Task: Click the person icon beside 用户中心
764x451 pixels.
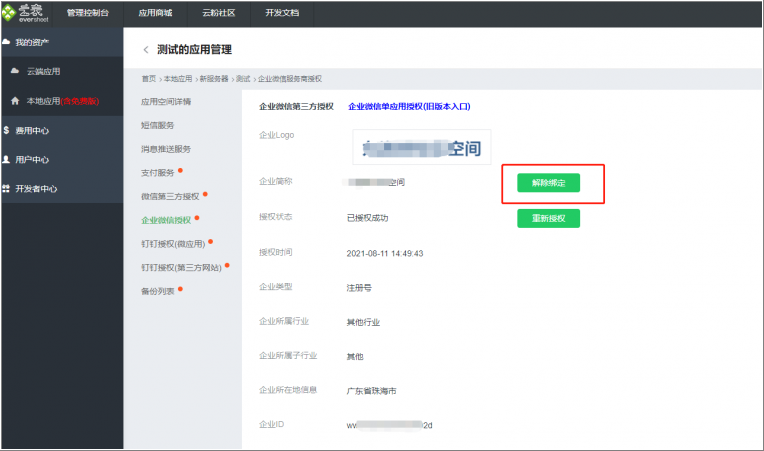Action: pyautogui.click(x=6, y=159)
